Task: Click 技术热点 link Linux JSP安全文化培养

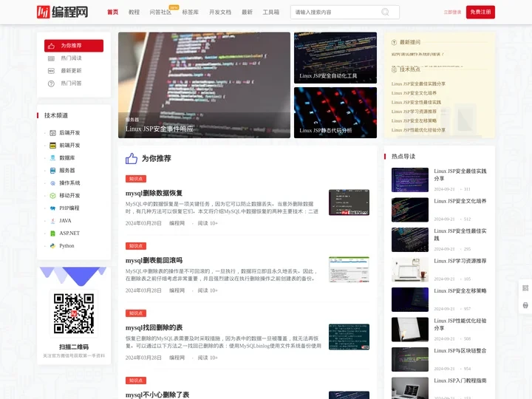Action: [x=414, y=93]
